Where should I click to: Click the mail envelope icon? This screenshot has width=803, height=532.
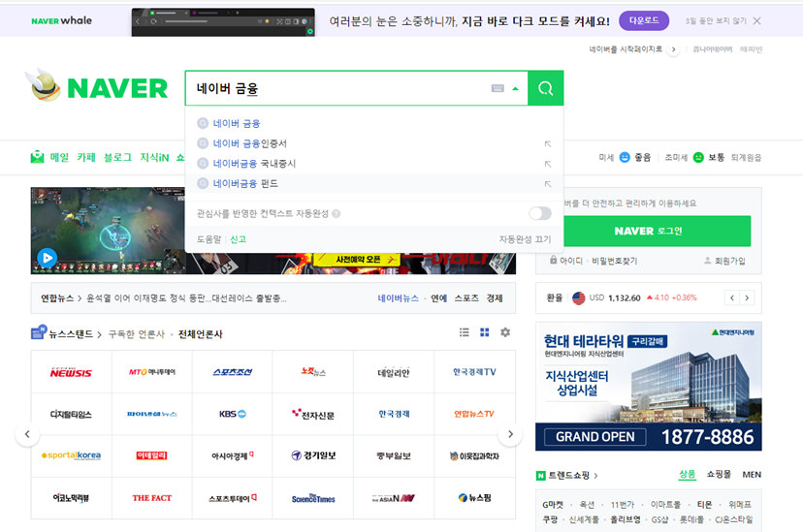[38, 157]
